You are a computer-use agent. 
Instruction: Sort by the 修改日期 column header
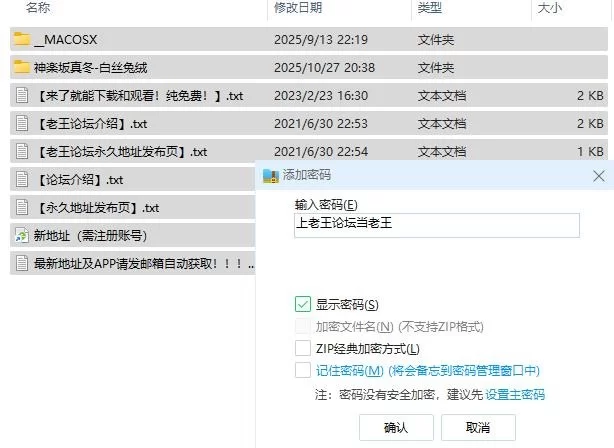(x=298, y=7)
